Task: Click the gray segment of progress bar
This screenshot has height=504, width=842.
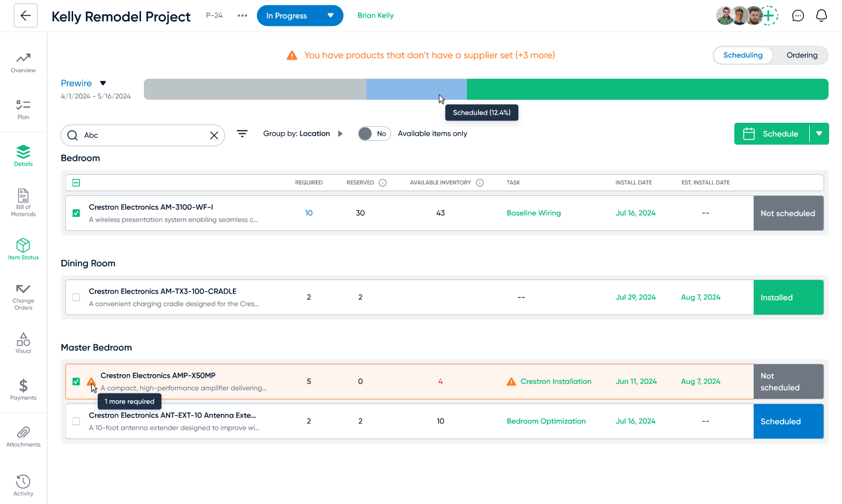Action: (255, 89)
